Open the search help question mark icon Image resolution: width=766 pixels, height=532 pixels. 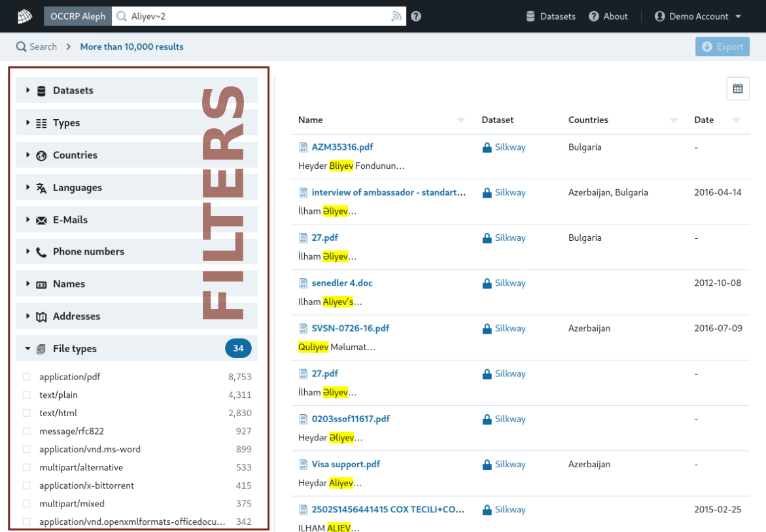416,16
